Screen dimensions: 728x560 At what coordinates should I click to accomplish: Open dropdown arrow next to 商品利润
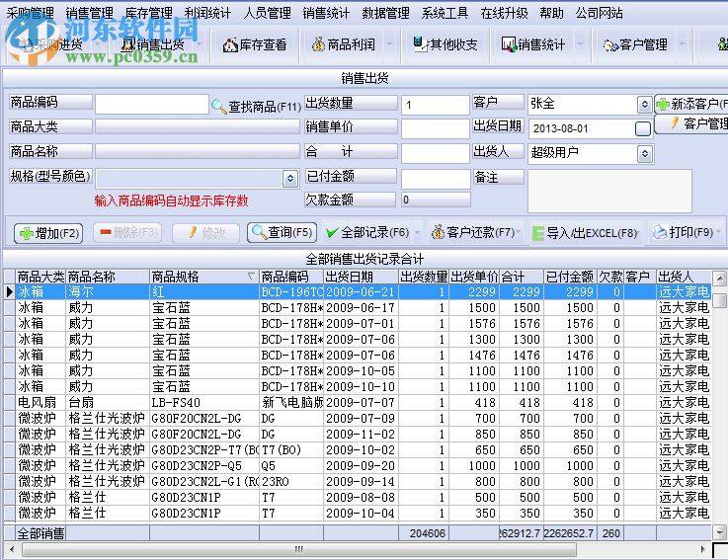click(x=390, y=44)
